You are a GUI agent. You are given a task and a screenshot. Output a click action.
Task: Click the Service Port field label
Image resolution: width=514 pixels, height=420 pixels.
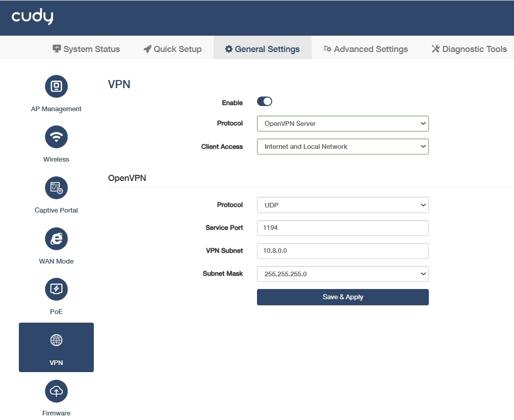224,228
